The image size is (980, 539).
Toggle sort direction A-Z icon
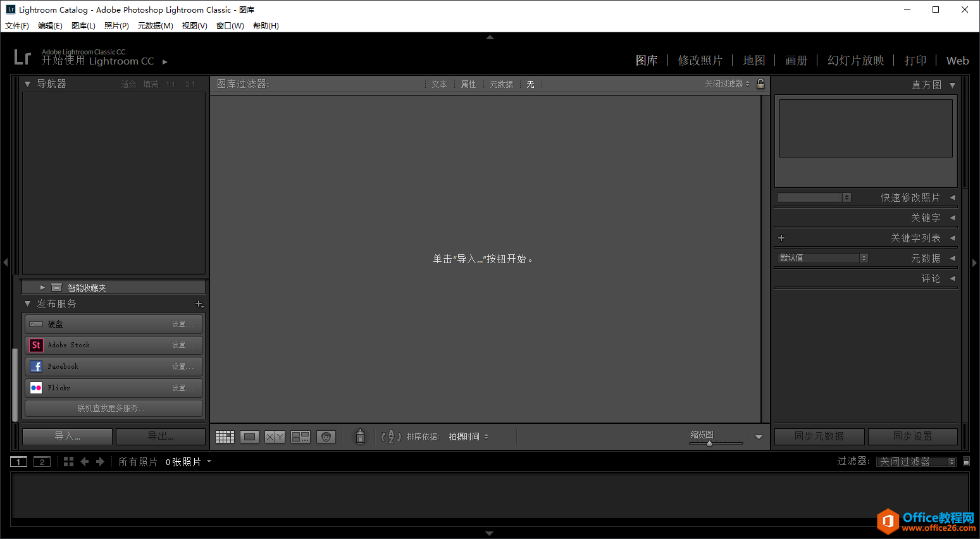391,437
